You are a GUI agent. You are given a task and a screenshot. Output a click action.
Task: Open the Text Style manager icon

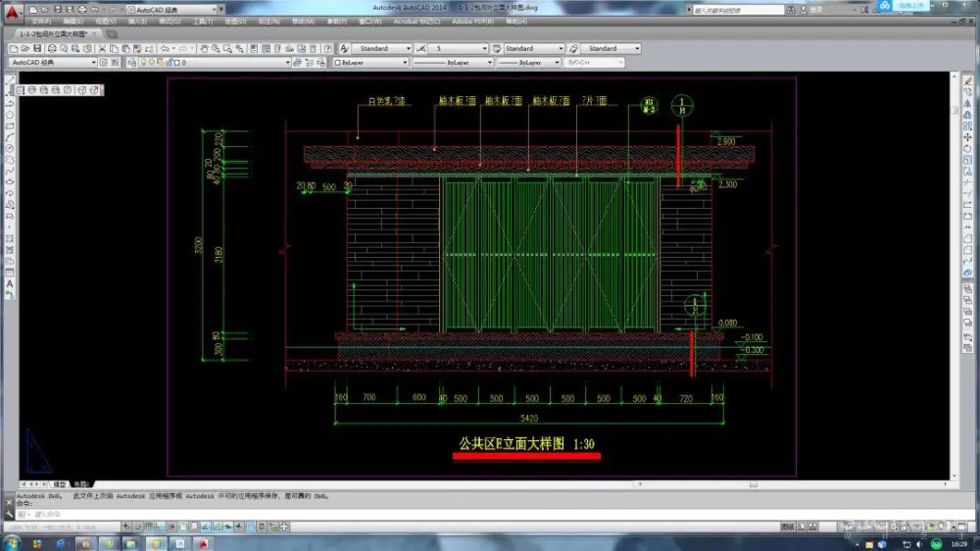point(345,48)
